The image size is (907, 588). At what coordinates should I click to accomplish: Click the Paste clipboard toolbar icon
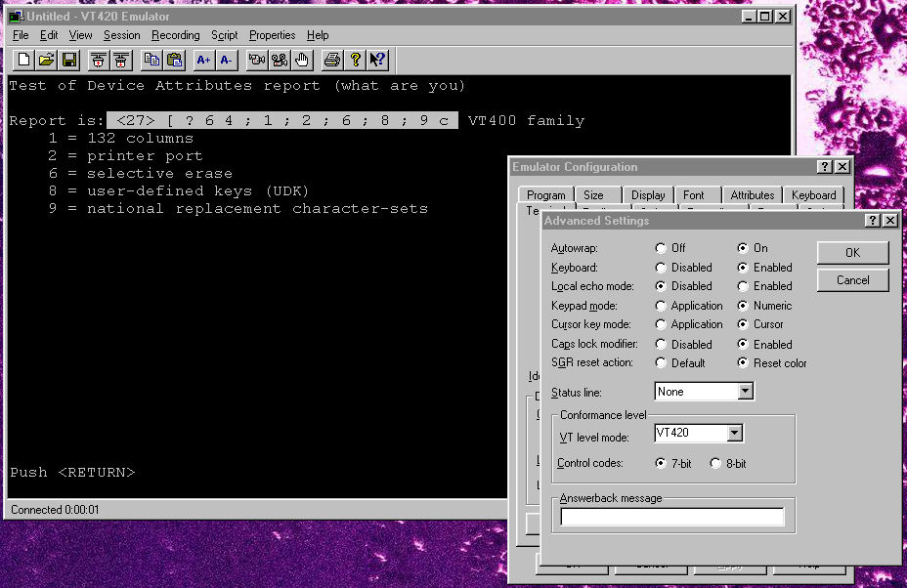tap(175, 60)
